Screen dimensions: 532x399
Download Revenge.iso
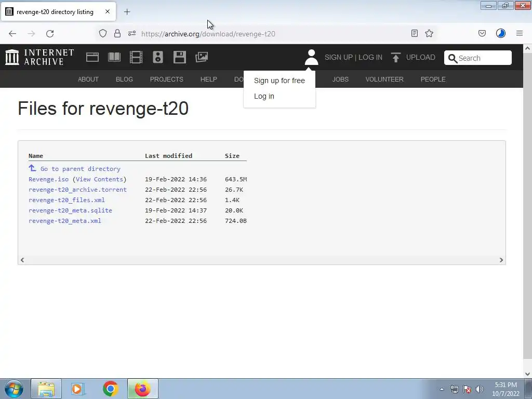(48, 179)
